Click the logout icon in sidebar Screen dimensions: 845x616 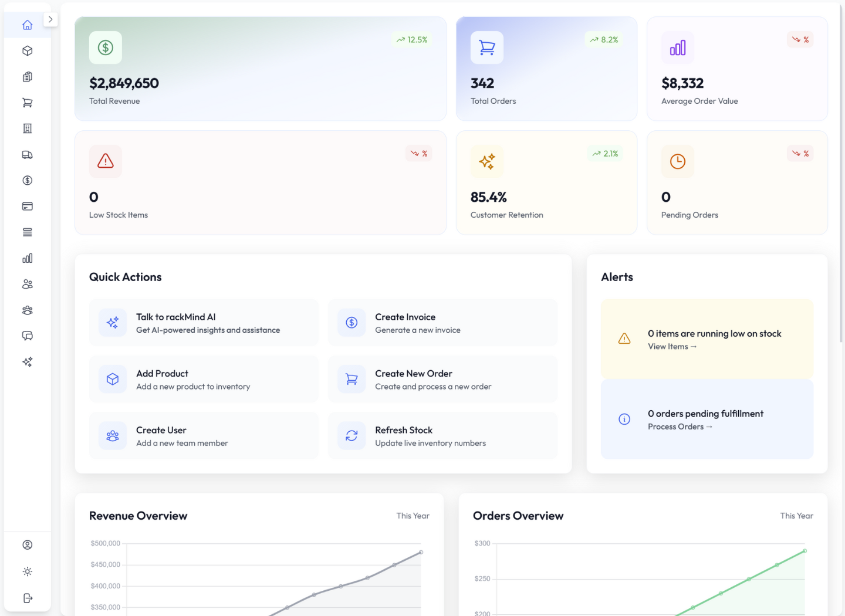pos(27,598)
